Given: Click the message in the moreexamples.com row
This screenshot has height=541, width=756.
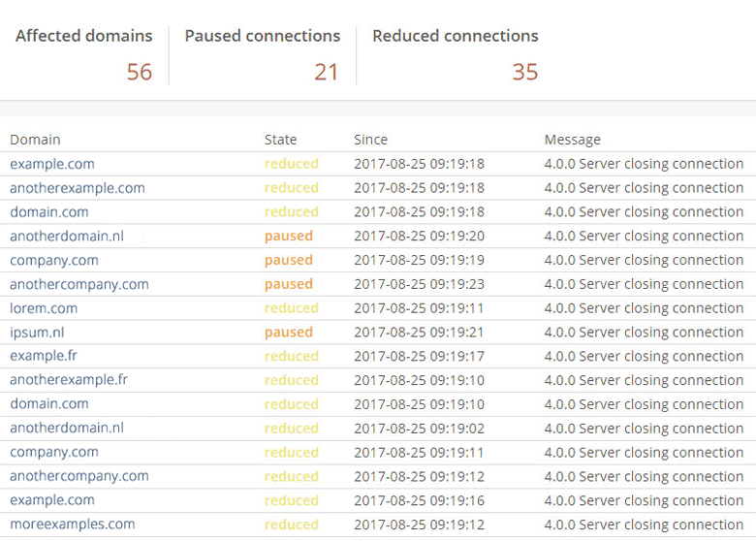Looking at the screenshot, I should [644, 525].
